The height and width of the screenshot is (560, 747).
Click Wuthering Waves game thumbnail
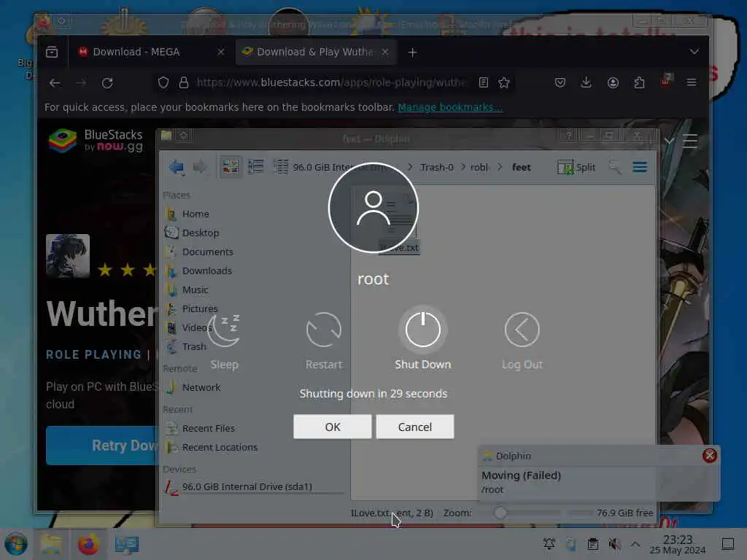pos(68,256)
